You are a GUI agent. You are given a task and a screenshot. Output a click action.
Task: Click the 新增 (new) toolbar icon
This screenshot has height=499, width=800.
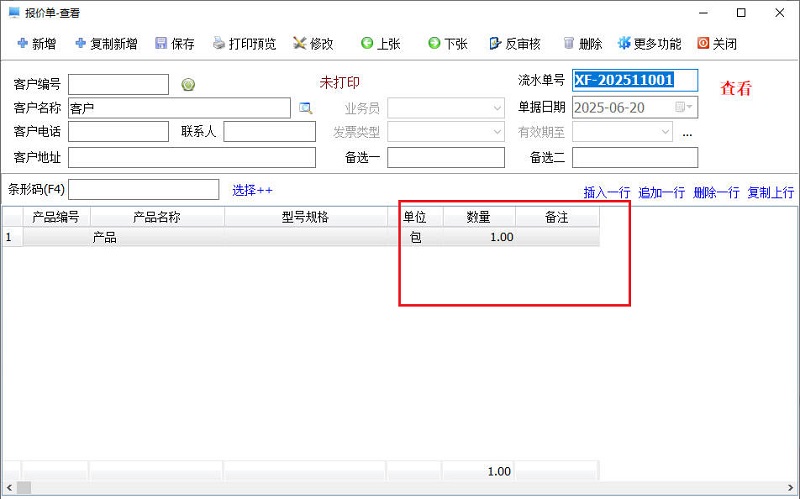coord(23,43)
